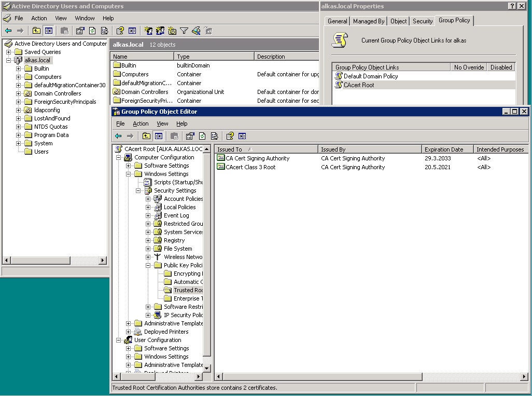Open the Action menu in Group Policy Object Editor
Screen dimensions: 532x396
[x=141, y=124]
